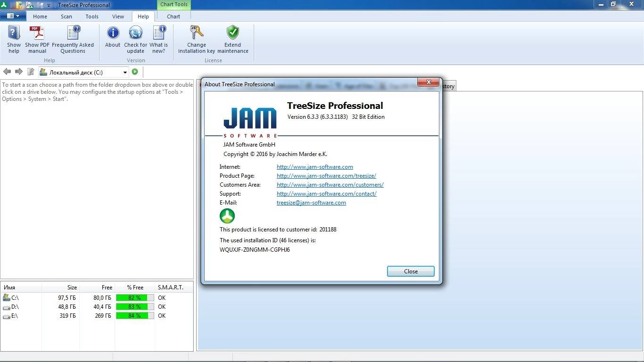Click TreeSize logo in title bar

4,5
